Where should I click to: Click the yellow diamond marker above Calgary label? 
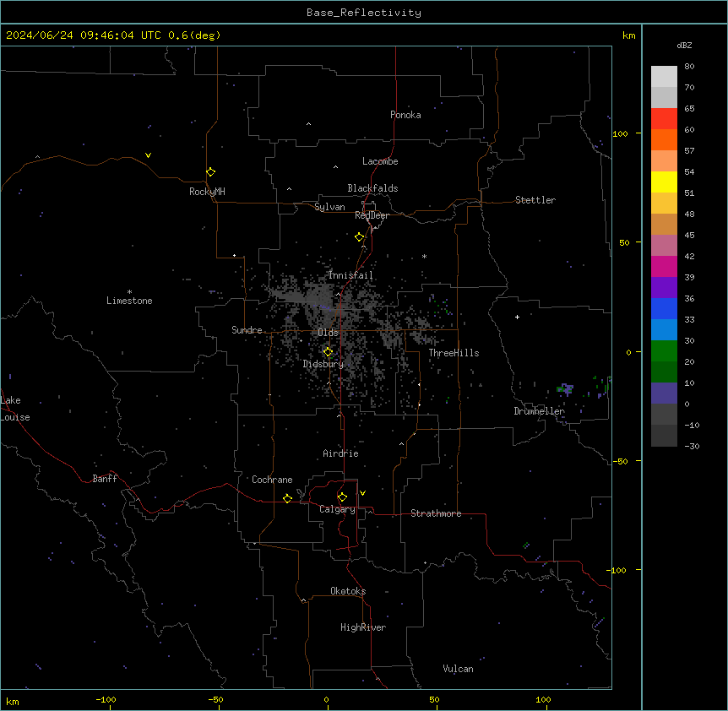coord(342,497)
